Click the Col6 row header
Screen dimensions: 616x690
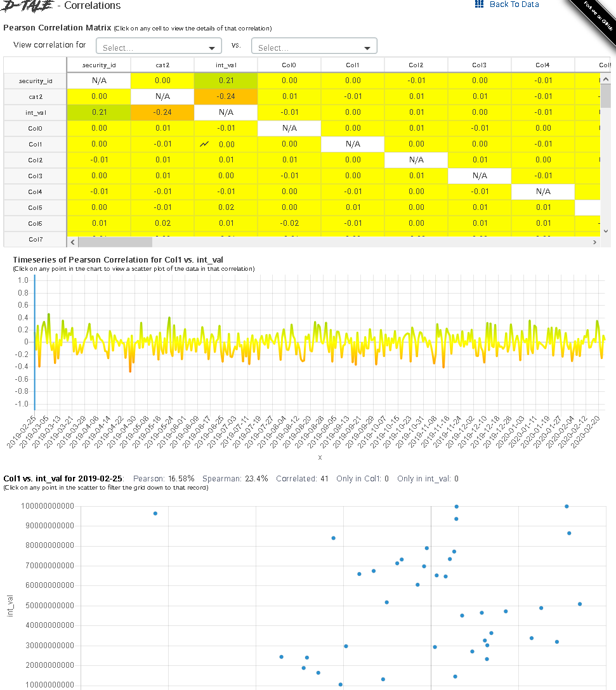pos(36,223)
